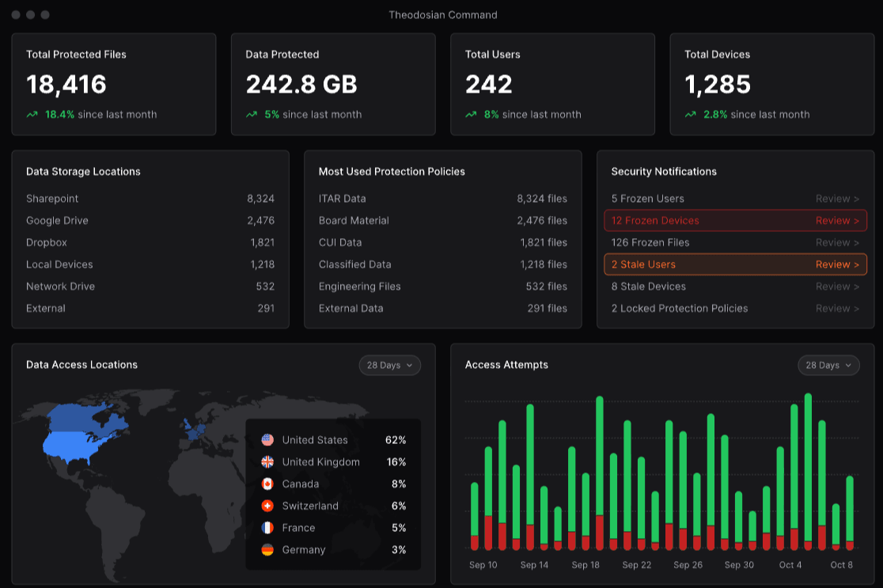
Task: Click the tallest green bar at Oct 4
Action: (807, 443)
